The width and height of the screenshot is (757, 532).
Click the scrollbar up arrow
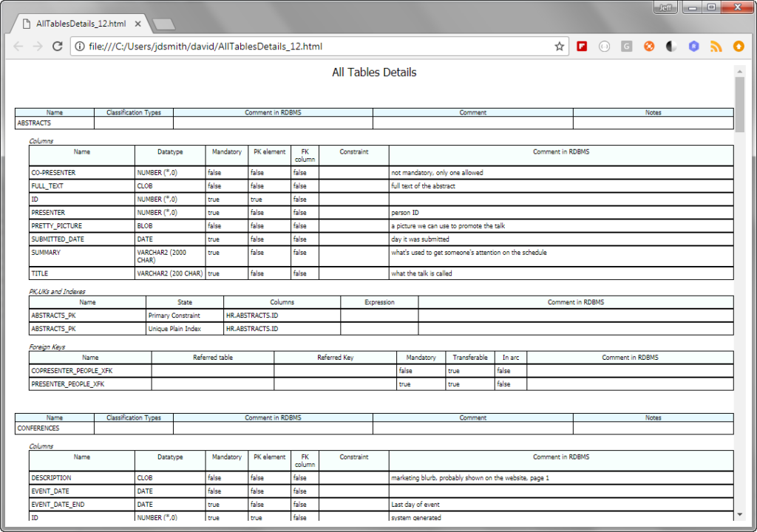tap(739, 72)
